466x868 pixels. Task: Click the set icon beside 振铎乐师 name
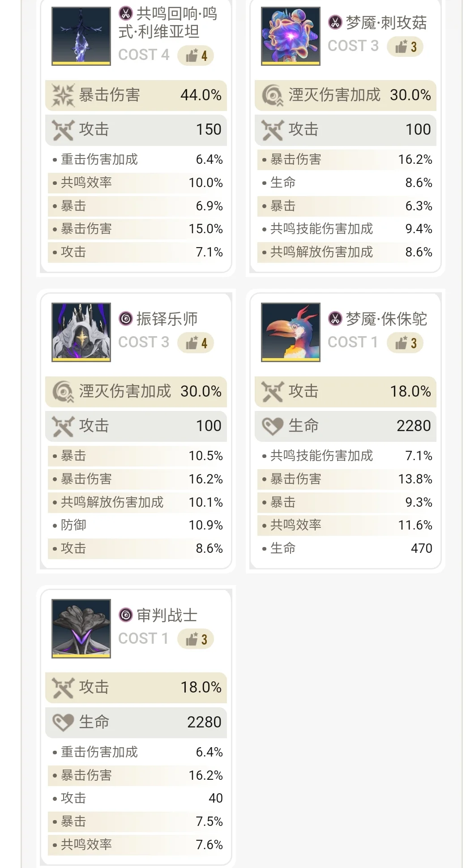[x=126, y=319]
